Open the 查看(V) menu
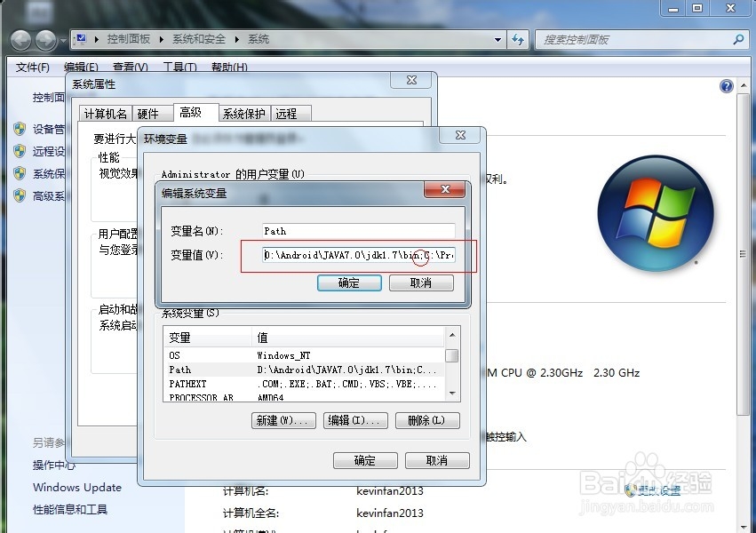 (x=131, y=67)
